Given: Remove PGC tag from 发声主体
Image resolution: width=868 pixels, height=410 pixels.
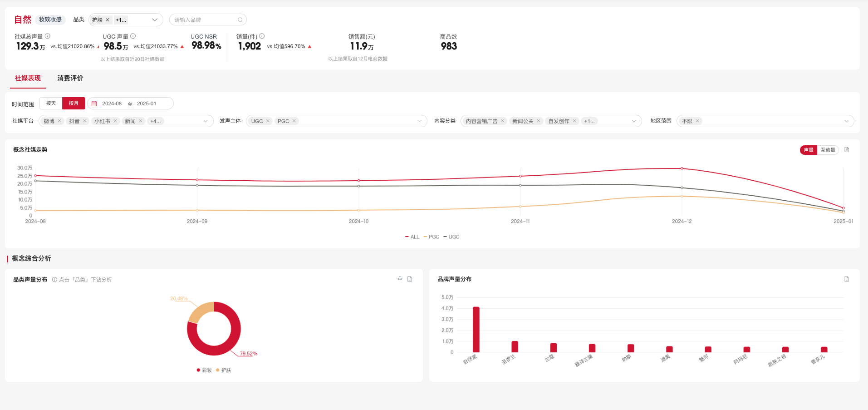Looking at the screenshot, I should (294, 121).
